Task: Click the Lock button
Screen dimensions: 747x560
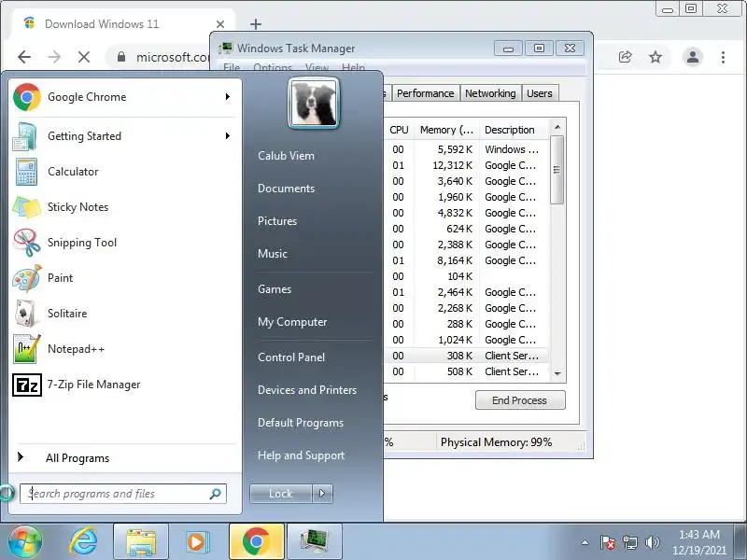Action: tap(281, 494)
